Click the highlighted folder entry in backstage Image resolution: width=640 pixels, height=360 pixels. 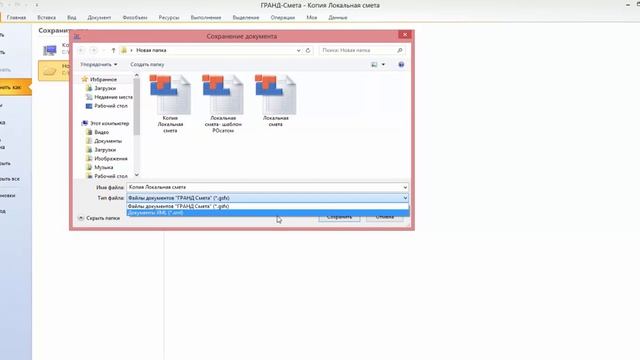click(54, 70)
